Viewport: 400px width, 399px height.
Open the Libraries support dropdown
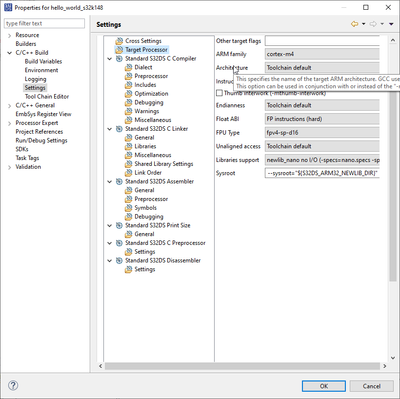[x=322, y=160]
